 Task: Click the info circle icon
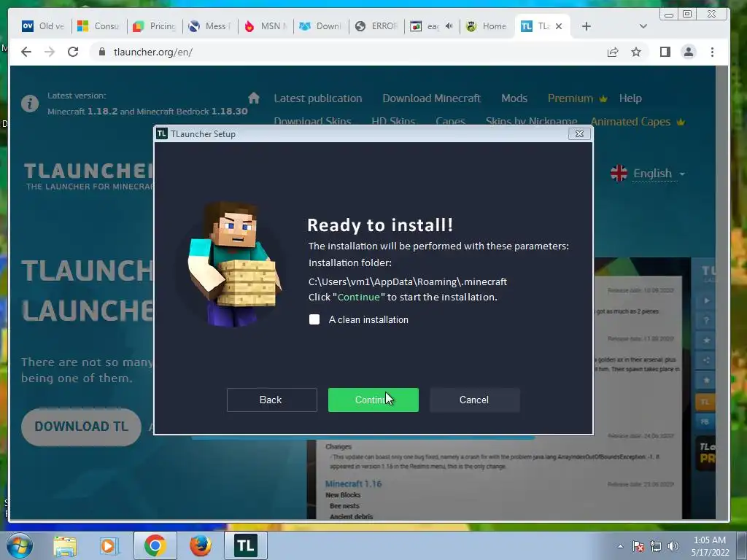(x=29, y=103)
